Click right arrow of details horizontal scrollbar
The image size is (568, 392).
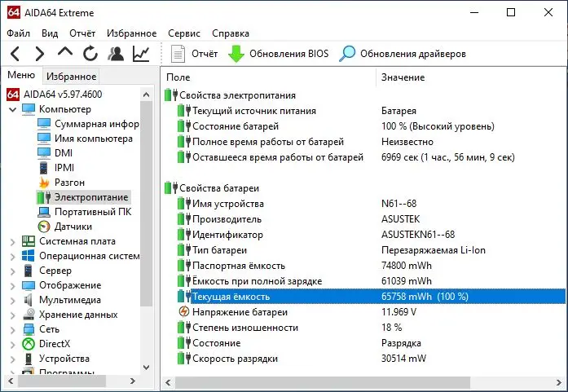point(559,382)
